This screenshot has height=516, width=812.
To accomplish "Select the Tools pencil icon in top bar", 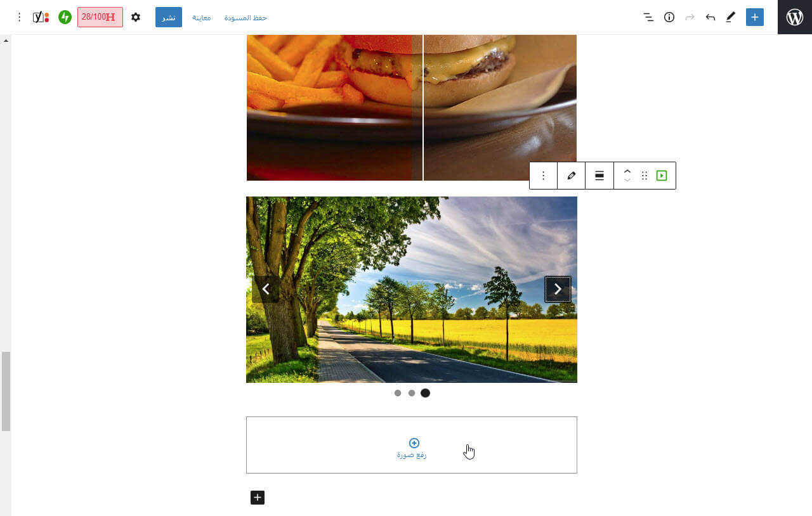I will 730,17.
